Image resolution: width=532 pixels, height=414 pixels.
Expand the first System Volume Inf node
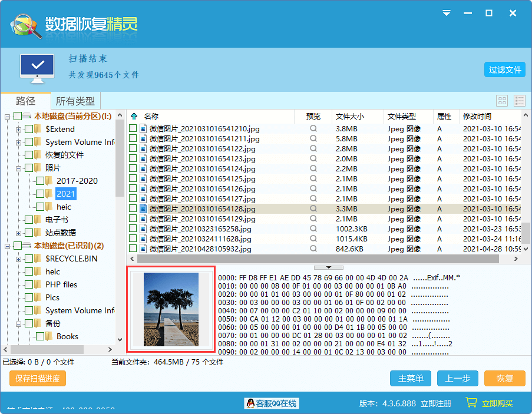[x=19, y=143]
